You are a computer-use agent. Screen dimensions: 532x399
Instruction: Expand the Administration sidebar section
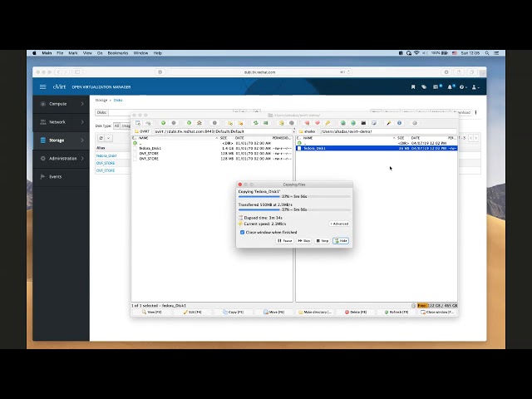[61, 159]
